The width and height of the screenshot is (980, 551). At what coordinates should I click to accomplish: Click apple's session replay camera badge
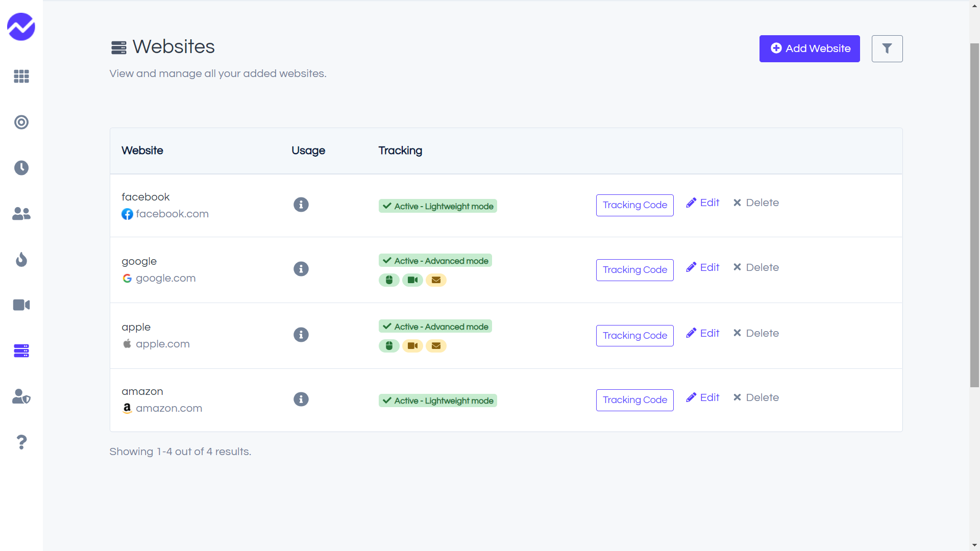coord(412,346)
